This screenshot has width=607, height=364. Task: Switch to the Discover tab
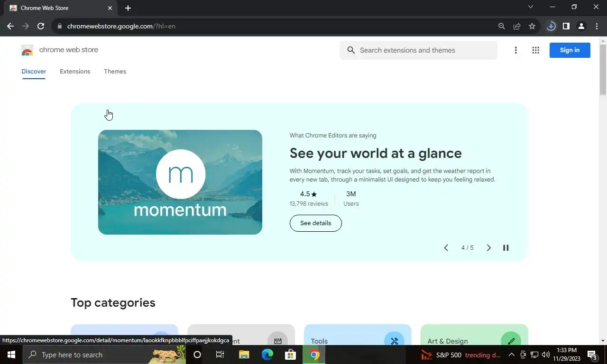(34, 72)
